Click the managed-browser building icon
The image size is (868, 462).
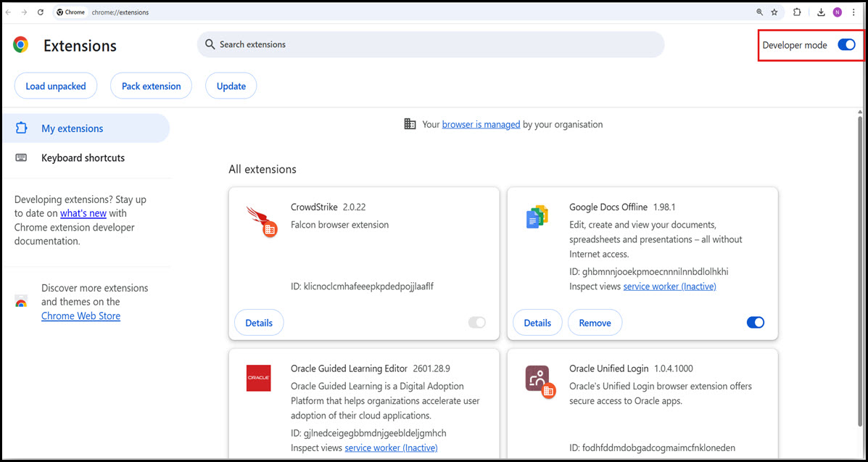tap(410, 124)
